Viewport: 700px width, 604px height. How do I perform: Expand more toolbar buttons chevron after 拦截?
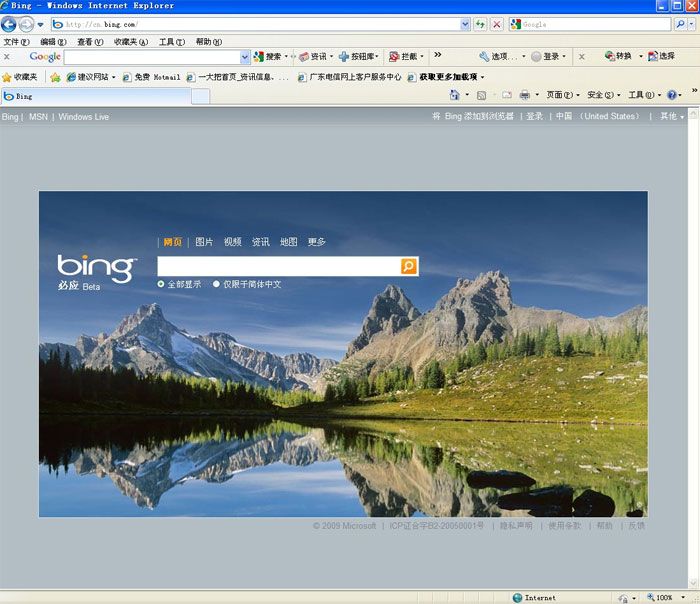(x=438, y=55)
